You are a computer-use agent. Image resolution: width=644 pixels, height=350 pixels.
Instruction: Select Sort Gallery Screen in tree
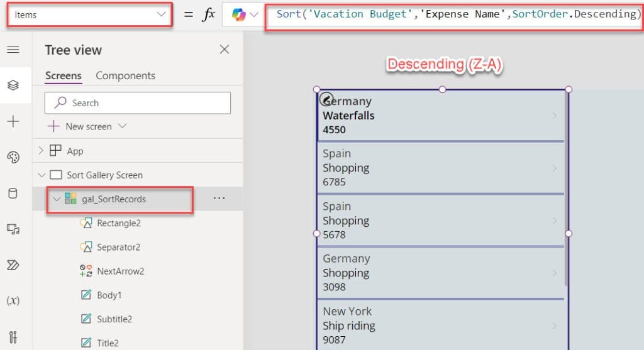coord(105,175)
